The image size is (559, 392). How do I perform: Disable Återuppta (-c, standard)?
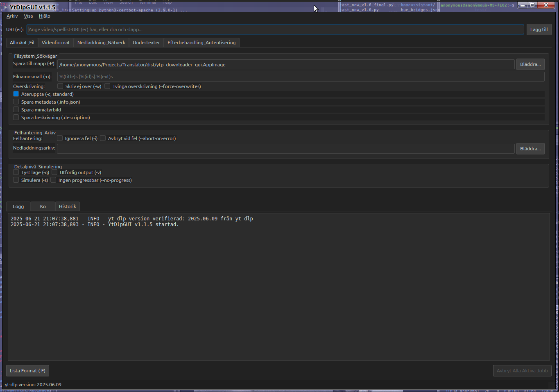click(x=16, y=94)
